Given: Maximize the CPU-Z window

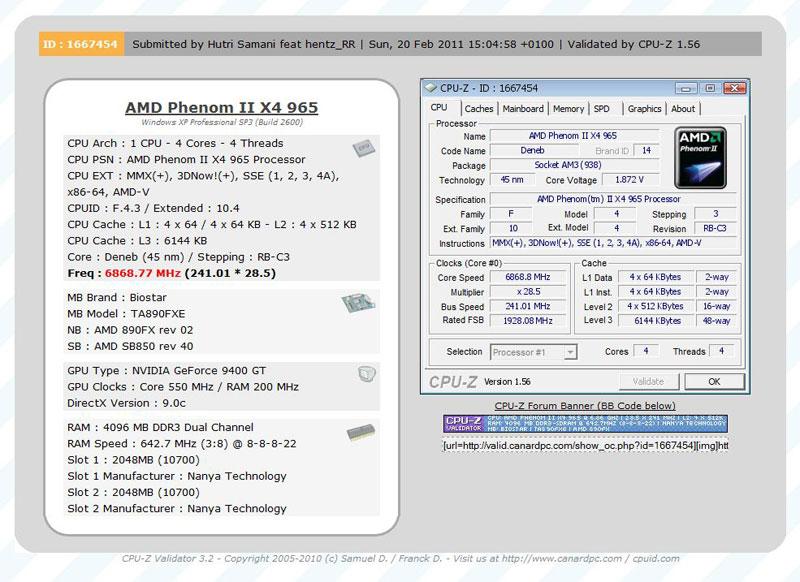Looking at the screenshot, I should tap(710, 88).
